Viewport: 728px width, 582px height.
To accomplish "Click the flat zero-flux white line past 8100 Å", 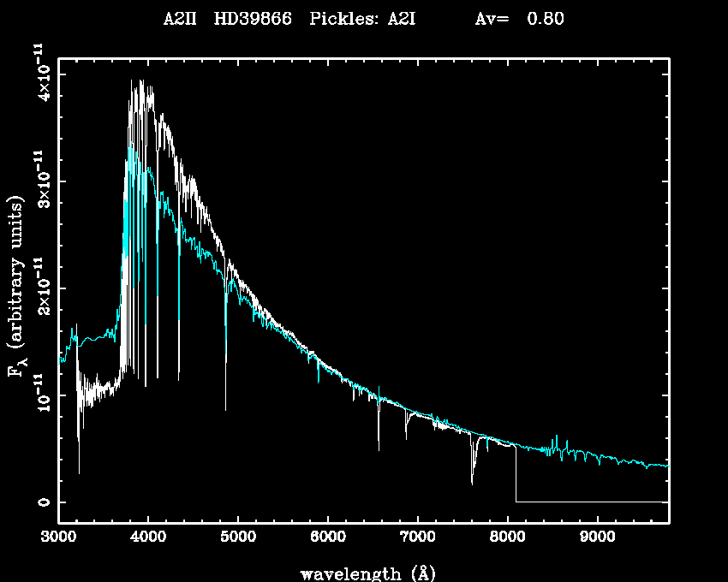I will (x=591, y=502).
